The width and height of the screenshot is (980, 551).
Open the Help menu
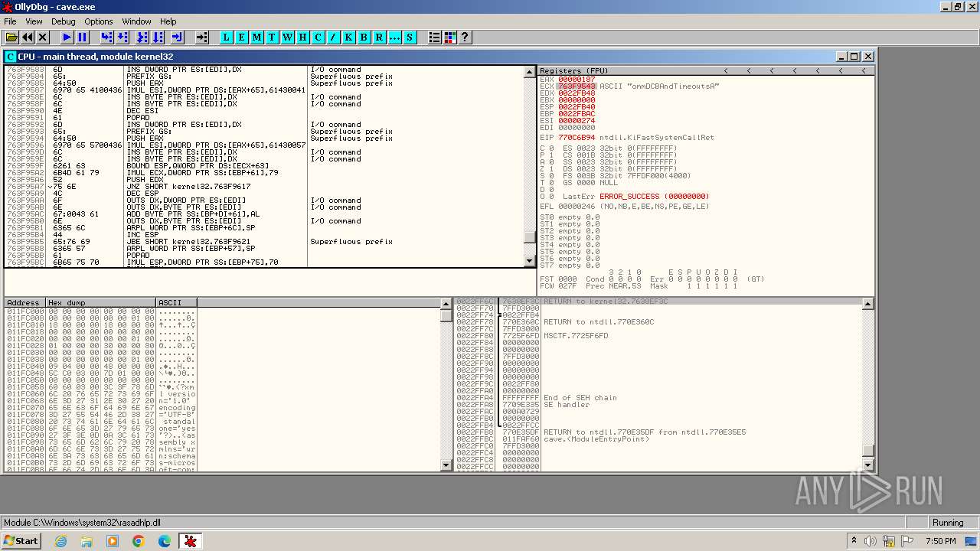point(168,21)
